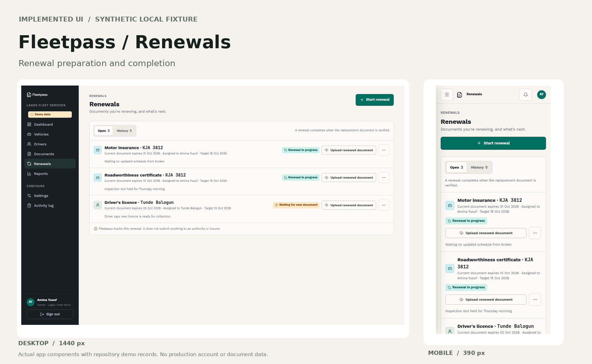Open more options for desktop Motor insurance row

pos(384,150)
